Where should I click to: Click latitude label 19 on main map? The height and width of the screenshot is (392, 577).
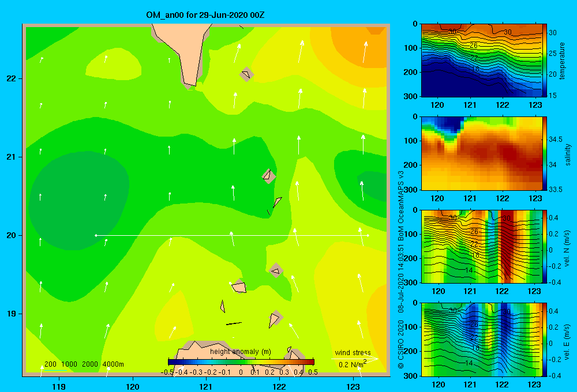tap(12, 314)
